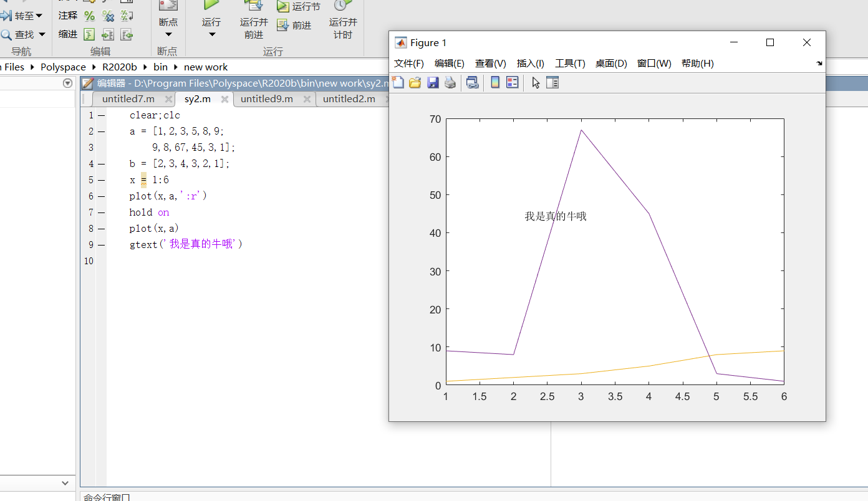Click the 前进 advance button

[294, 25]
